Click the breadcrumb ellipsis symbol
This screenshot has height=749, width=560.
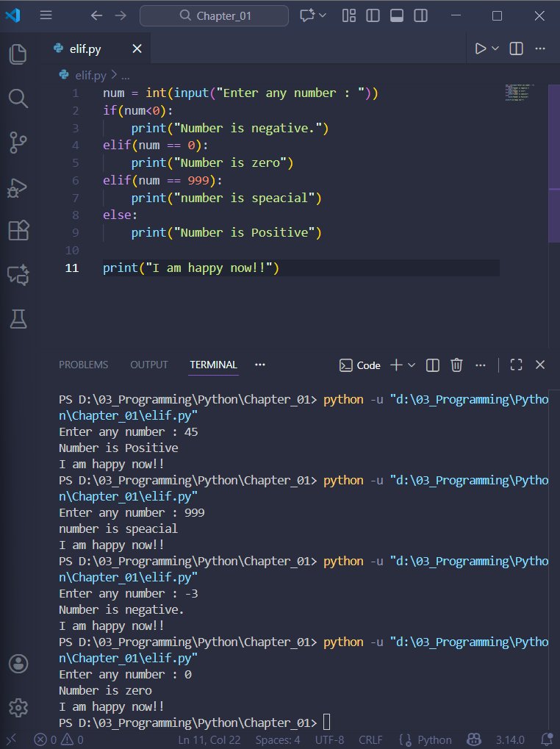pyautogui.click(x=125, y=76)
